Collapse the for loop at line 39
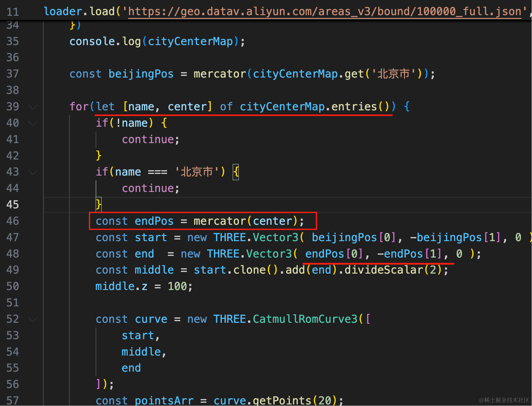The height and width of the screenshot is (406, 532). (x=33, y=107)
